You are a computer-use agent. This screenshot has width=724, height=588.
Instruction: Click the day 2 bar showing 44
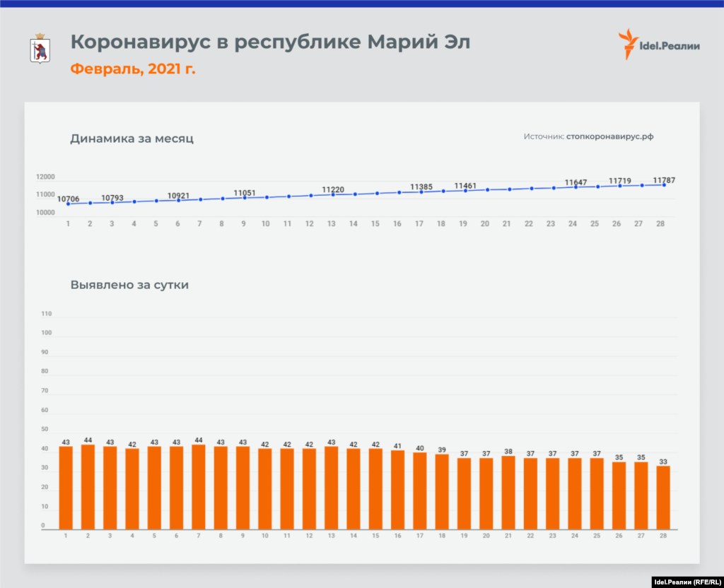pyautogui.click(x=88, y=487)
